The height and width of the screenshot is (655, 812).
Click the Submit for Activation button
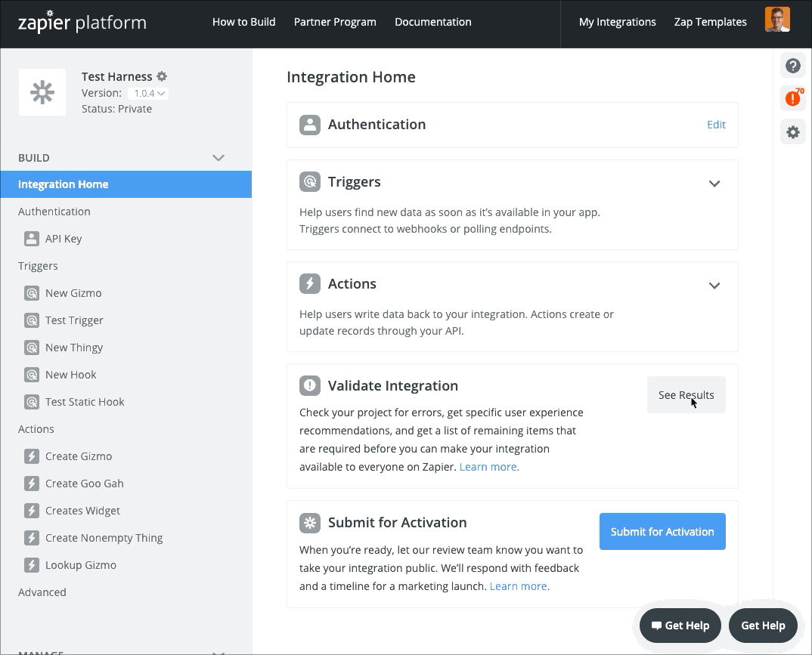click(662, 532)
